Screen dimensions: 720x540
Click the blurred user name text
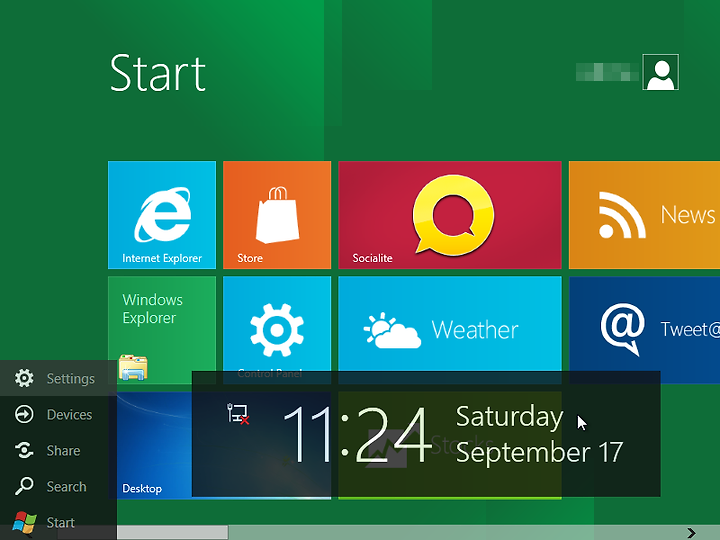[607, 72]
